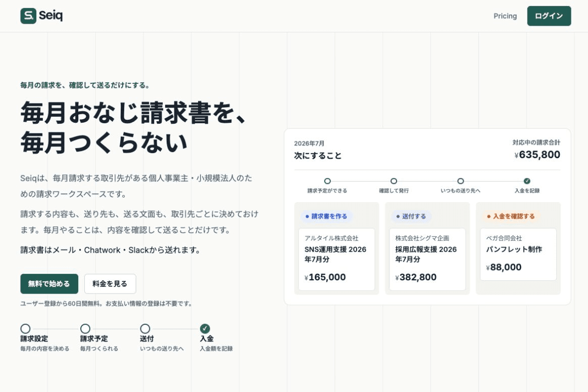The width and height of the screenshot is (588, 392).
Task: Select the 送付する status tag
Action: pyautogui.click(x=411, y=216)
